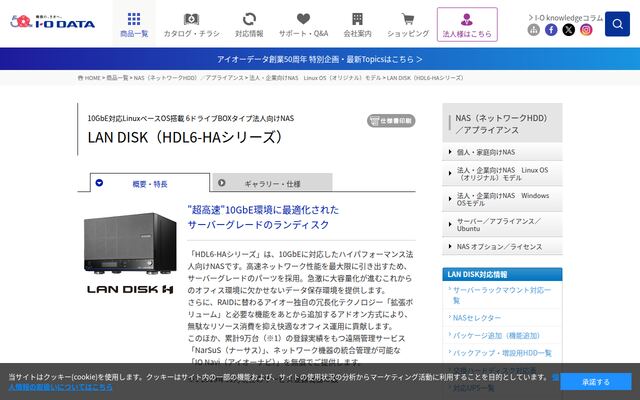Screen dimensions: 640x400
Task: Click the 法人様はこちら button
Action: click(467, 24)
